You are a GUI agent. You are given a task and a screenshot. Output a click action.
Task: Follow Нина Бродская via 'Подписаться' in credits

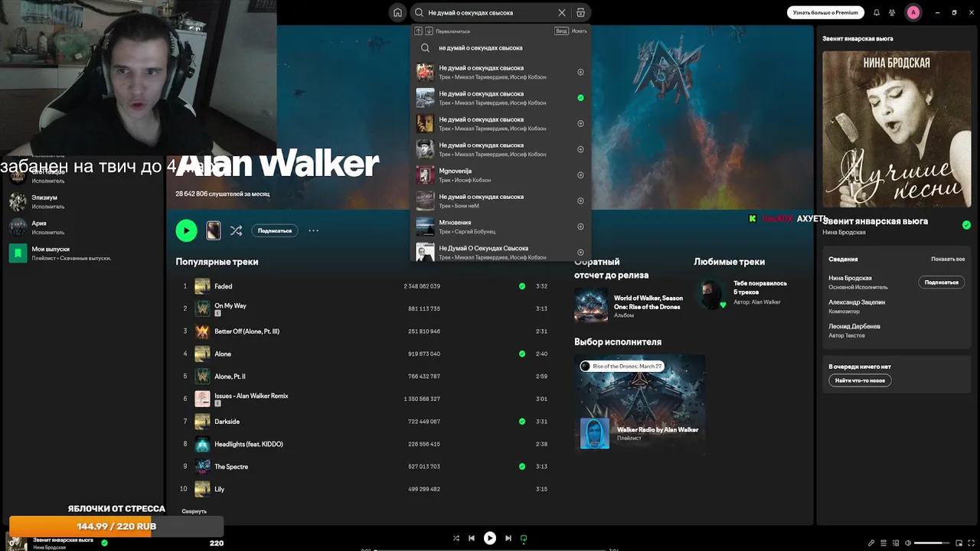[x=941, y=282]
